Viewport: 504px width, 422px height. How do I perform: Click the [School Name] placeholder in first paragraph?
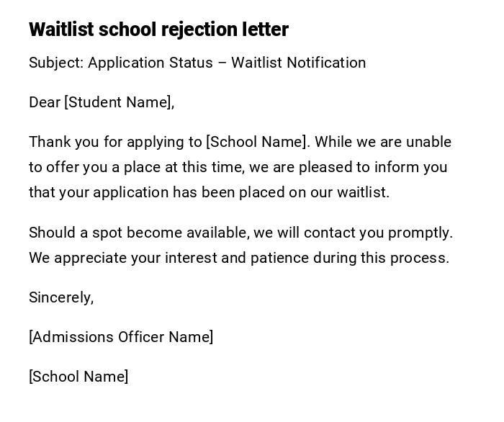tap(257, 142)
